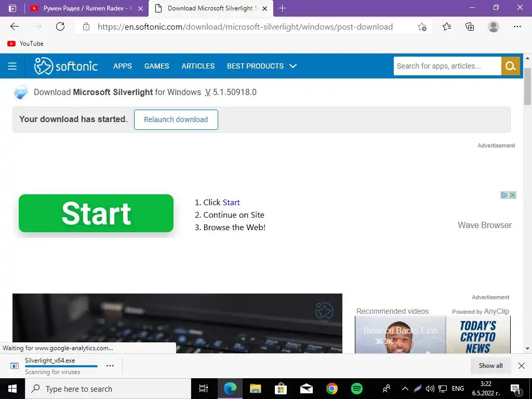The image size is (532, 399).
Task: Open tab actions menu icon
Action: [12, 8]
